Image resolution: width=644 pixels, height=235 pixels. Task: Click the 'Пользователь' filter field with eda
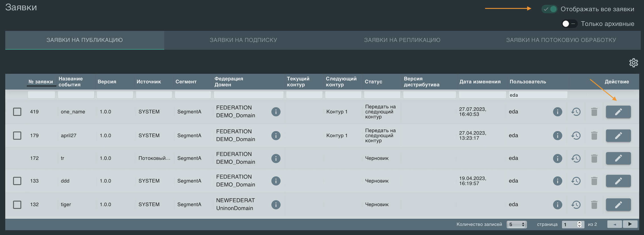tap(538, 95)
